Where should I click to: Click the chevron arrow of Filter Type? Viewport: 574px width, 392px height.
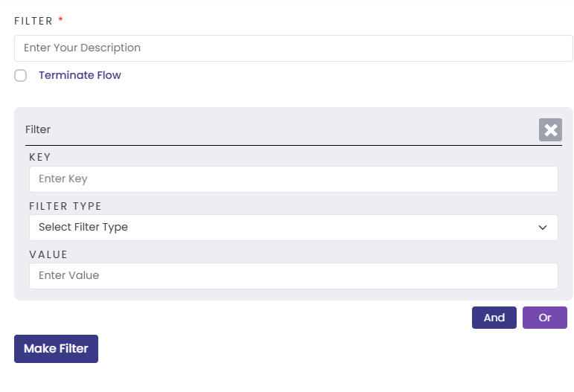[543, 228]
